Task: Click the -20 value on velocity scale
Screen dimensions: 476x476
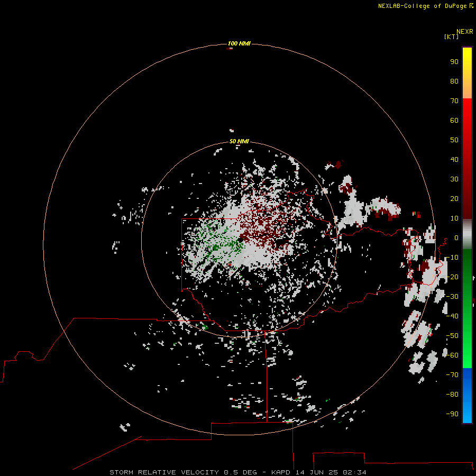Action: [x=452, y=277]
